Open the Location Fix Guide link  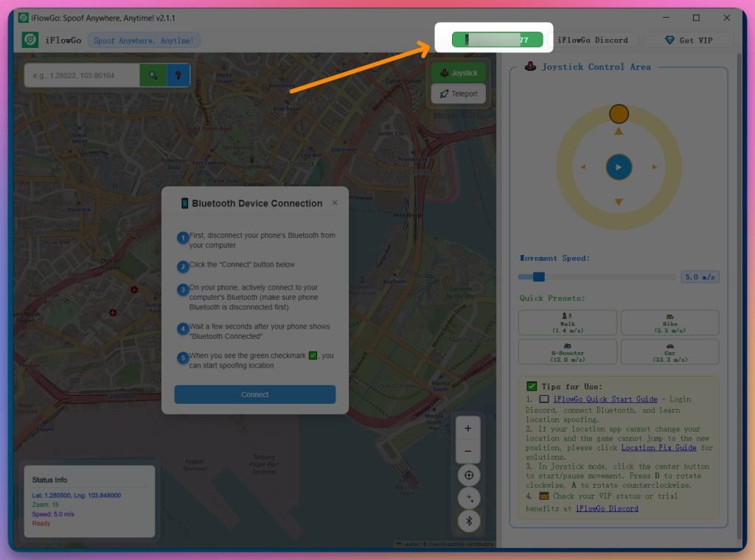click(x=658, y=448)
